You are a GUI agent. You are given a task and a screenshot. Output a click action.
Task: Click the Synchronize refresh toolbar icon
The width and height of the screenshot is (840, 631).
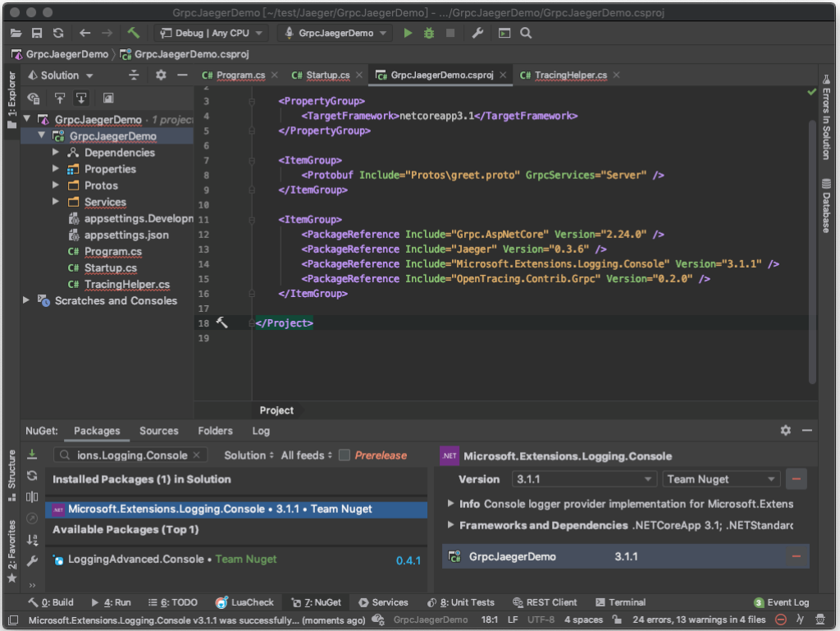click(58, 33)
